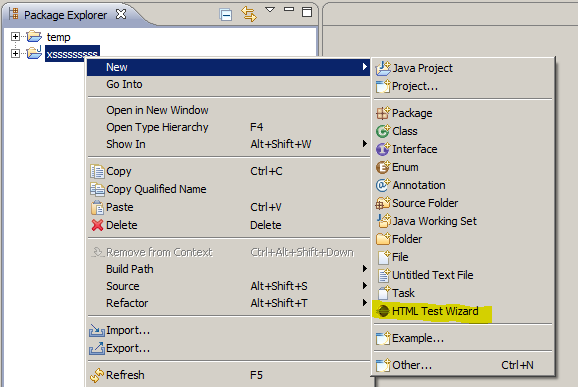Choose Import... from context menu
578x387 pixels.
point(229,330)
